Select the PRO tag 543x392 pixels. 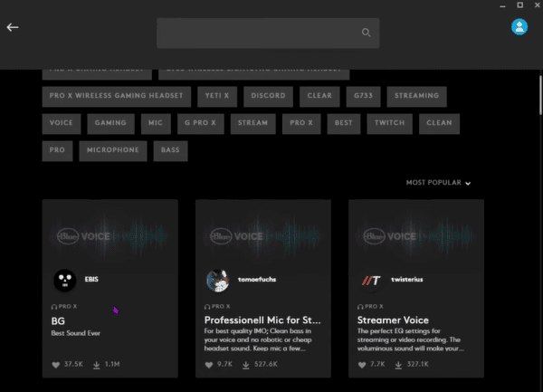pyautogui.click(x=57, y=151)
